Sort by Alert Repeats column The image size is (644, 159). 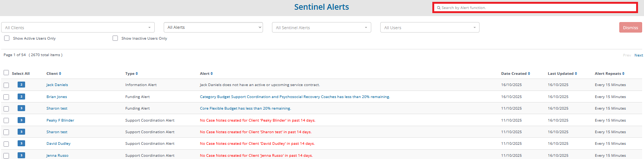(x=623, y=74)
